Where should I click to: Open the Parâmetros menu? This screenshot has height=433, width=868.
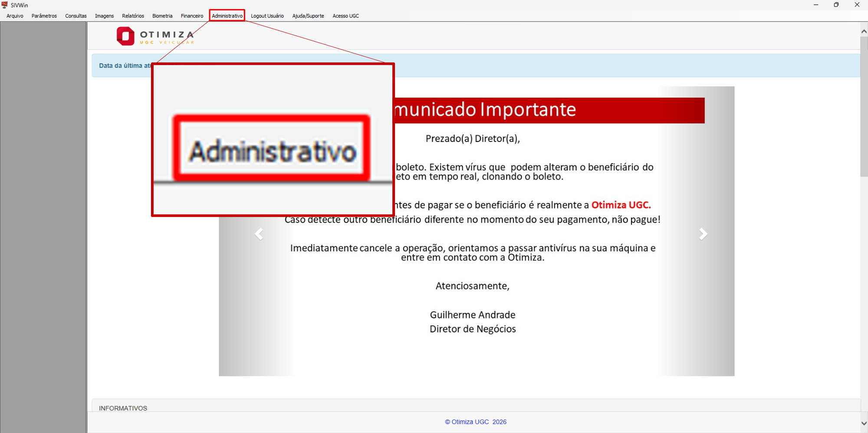coord(44,16)
